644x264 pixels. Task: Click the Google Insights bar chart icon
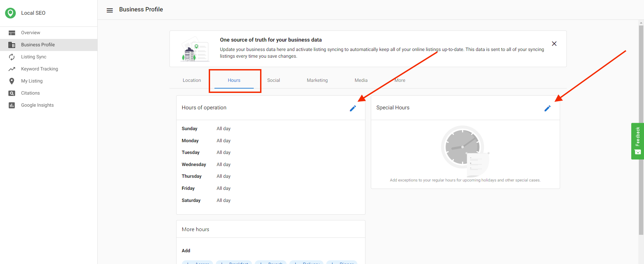[x=12, y=105]
